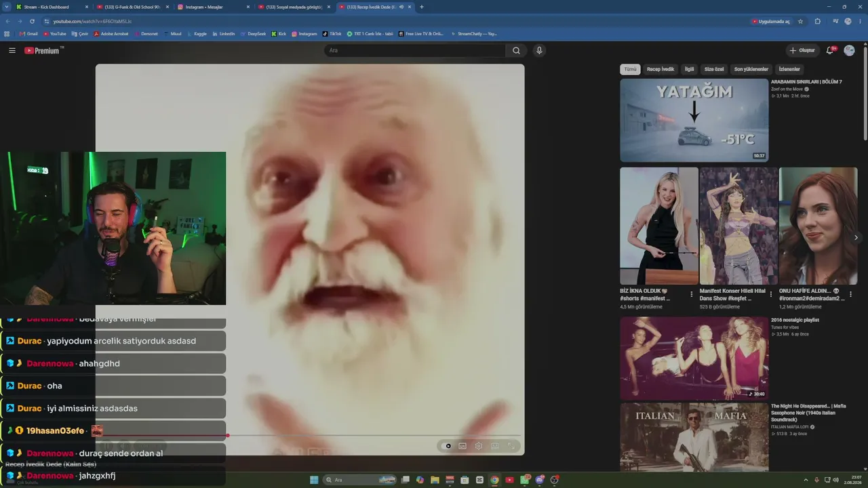This screenshot has width=868, height=488.
Task: Click the YouTube search magnifier button
Action: (x=516, y=50)
